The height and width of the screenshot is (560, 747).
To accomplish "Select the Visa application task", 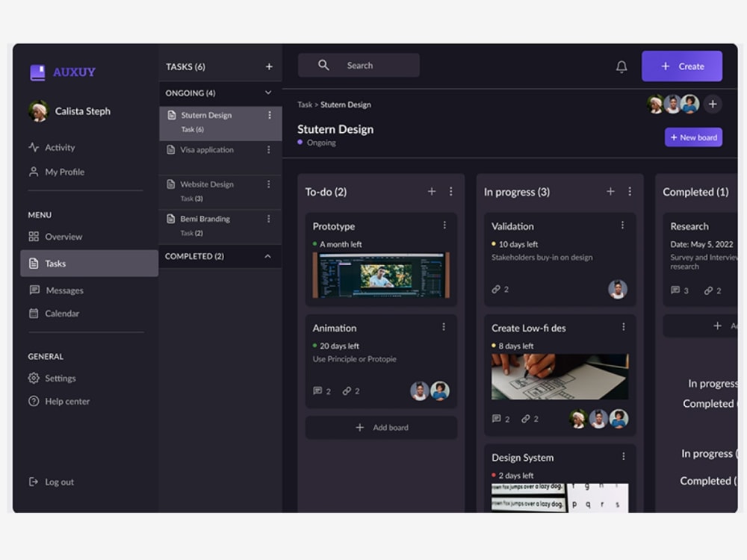I will coord(220,158).
